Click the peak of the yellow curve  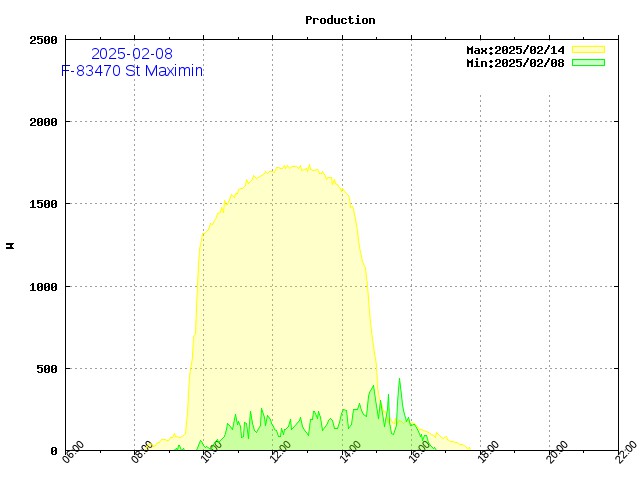tap(292, 166)
